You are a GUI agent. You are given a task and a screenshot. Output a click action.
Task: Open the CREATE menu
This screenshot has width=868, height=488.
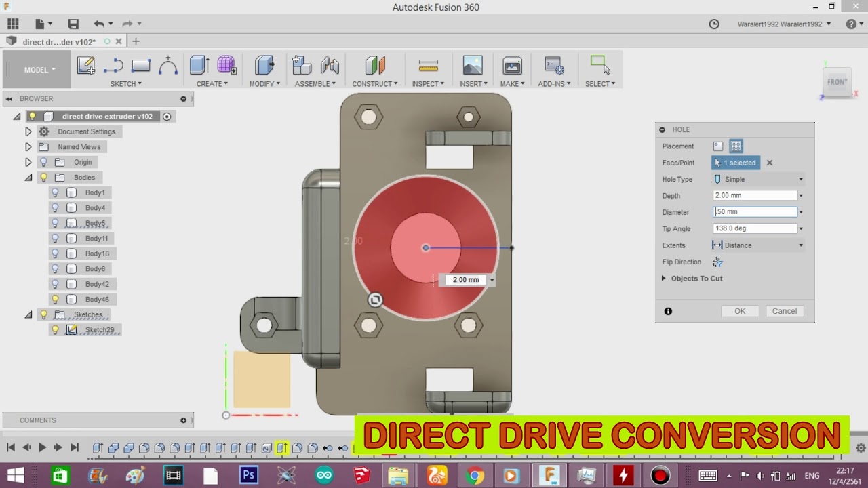pyautogui.click(x=212, y=84)
